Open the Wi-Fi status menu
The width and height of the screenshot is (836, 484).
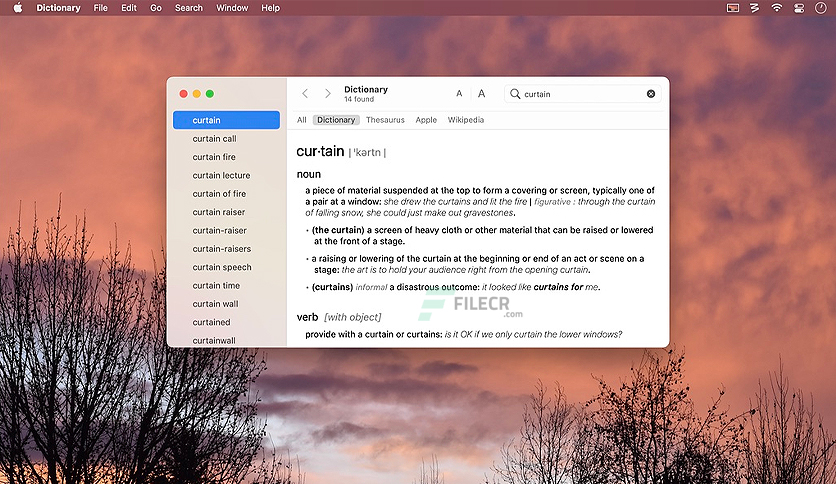pos(777,7)
